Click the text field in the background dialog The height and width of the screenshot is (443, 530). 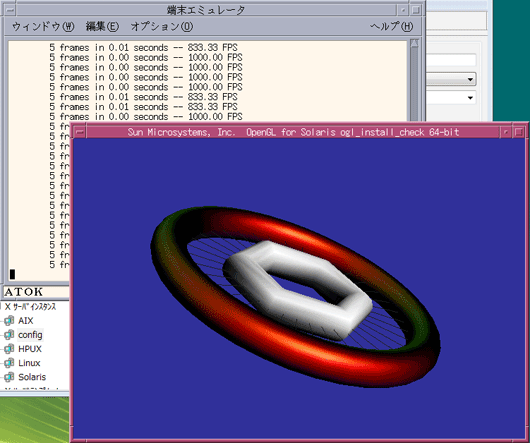(x=451, y=60)
